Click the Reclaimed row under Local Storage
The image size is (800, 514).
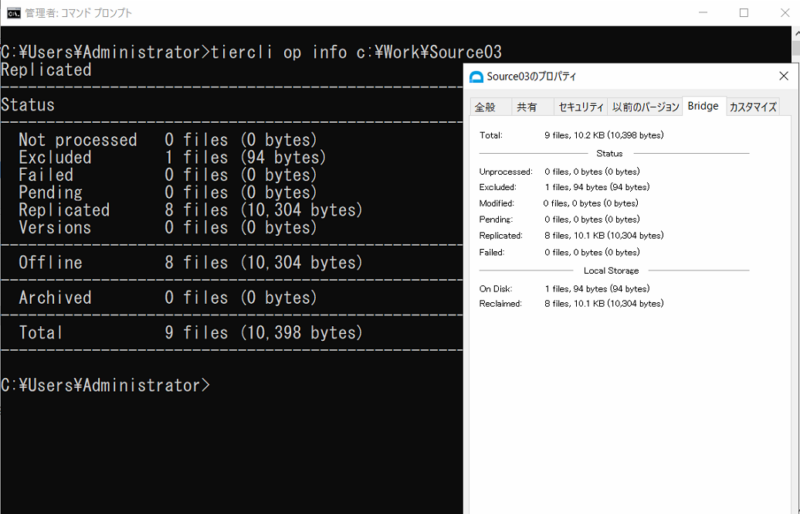point(571,303)
